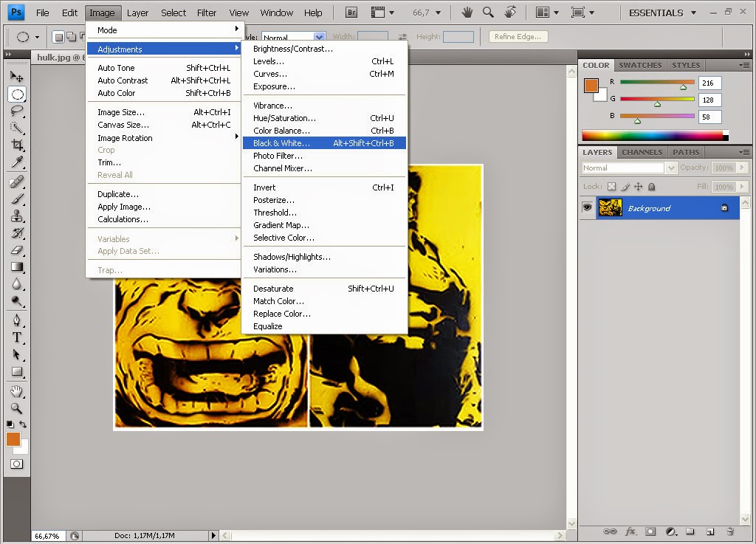Swap foreground and background colors

[x=23, y=424]
